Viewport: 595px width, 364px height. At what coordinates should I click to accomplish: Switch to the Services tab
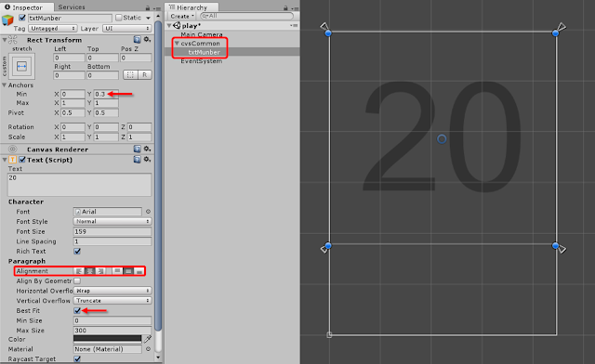click(x=72, y=7)
